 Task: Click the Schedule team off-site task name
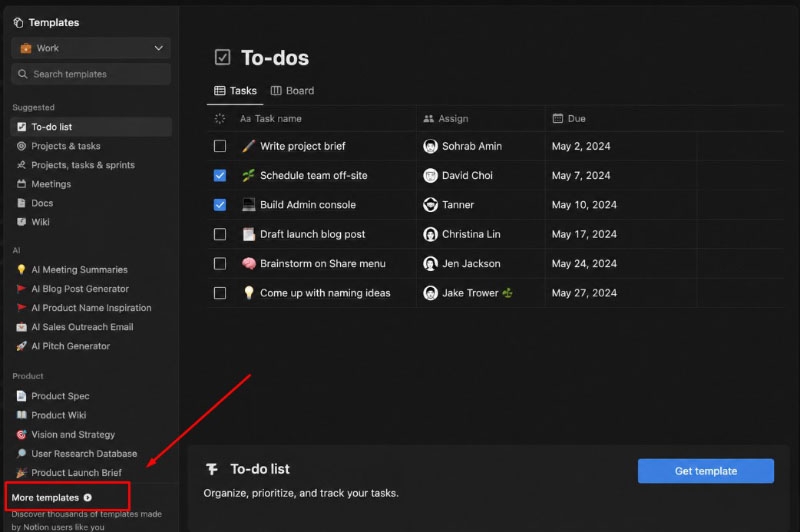[x=314, y=175]
